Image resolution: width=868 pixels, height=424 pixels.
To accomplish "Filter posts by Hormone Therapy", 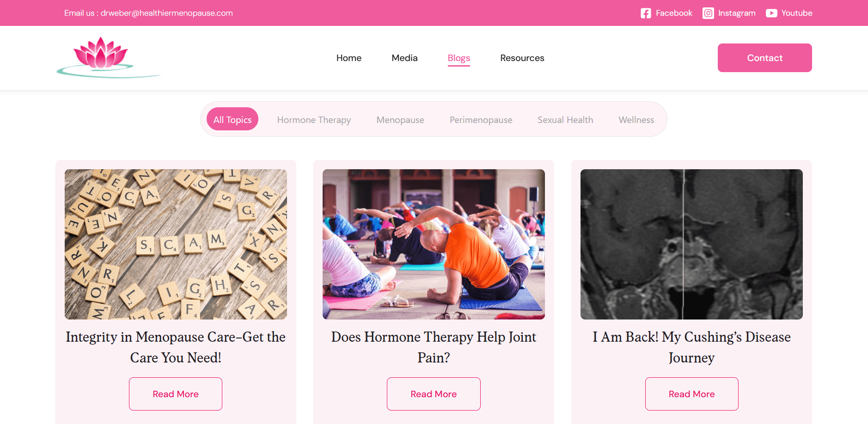I will click(314, 120).
